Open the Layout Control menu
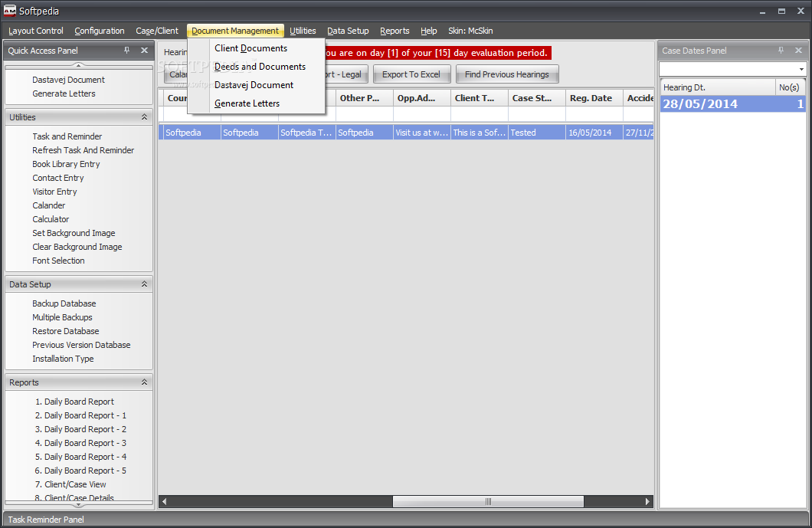This screenshot has height=528, width=812. (x=36, y=31)
